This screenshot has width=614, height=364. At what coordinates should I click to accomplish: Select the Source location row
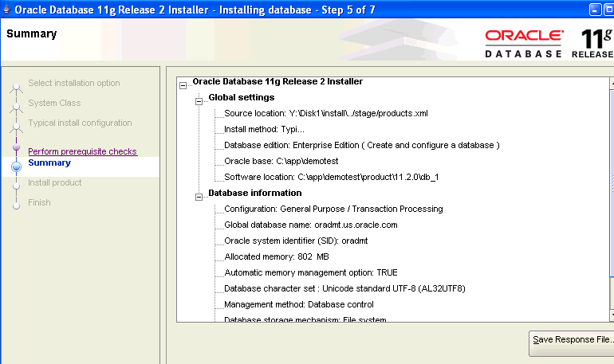[326, 113]
